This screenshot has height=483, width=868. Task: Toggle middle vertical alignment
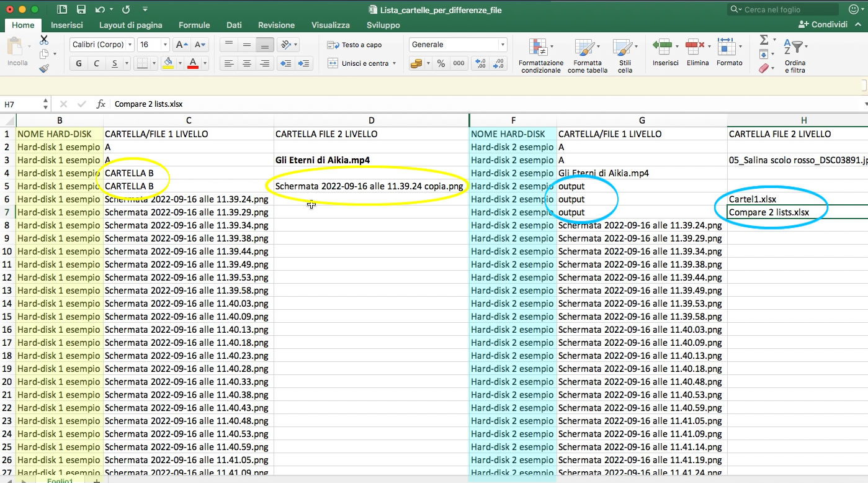247,45
